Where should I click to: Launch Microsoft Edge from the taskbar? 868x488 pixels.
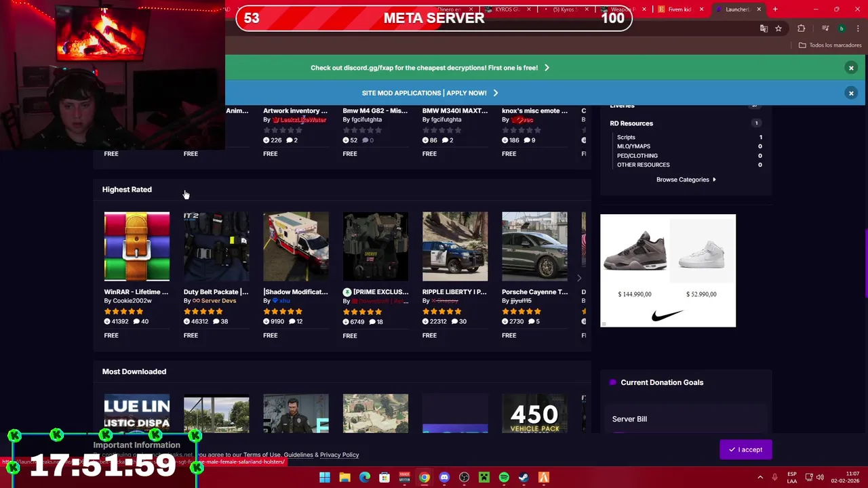[365, 477]
